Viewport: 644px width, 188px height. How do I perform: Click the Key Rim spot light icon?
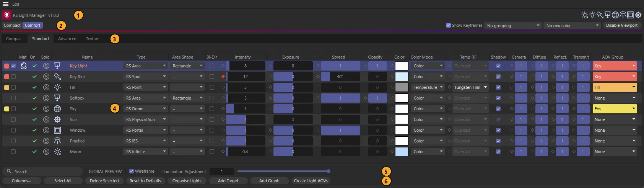coord(57,77)
